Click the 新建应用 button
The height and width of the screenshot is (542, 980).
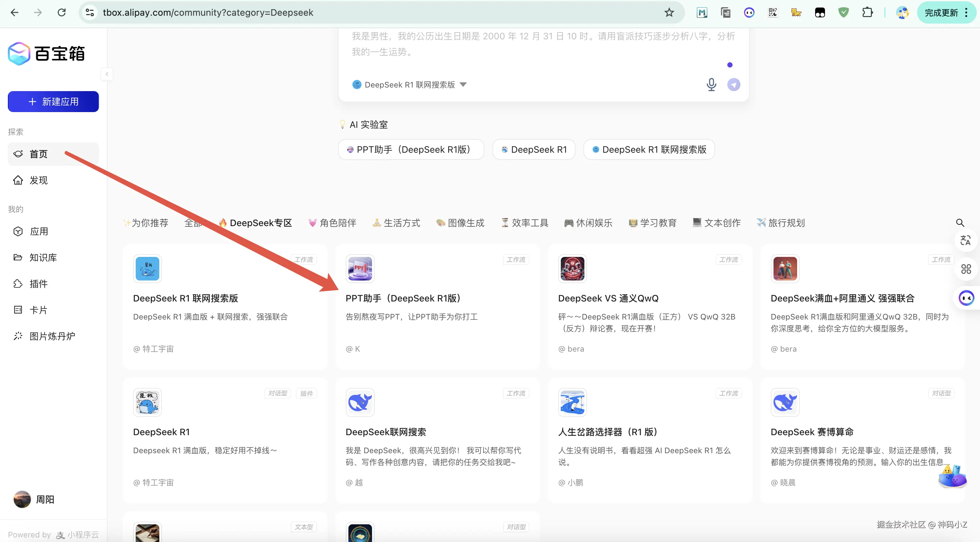(53, 102)
